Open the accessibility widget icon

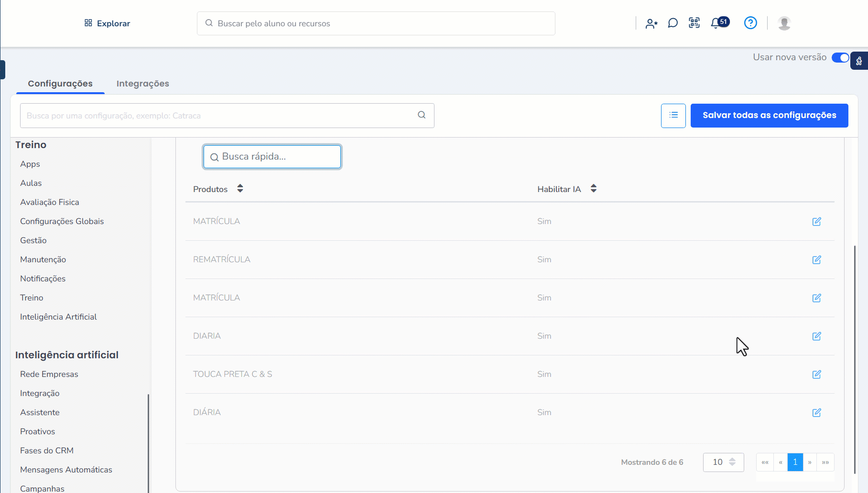click(859, 61)
